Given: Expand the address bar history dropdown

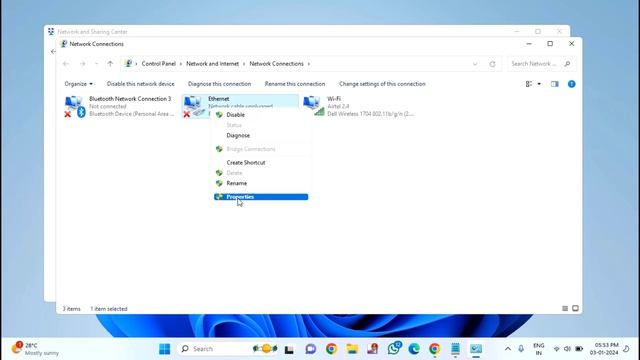Looking at the screenshot, I should pos(475,64).
